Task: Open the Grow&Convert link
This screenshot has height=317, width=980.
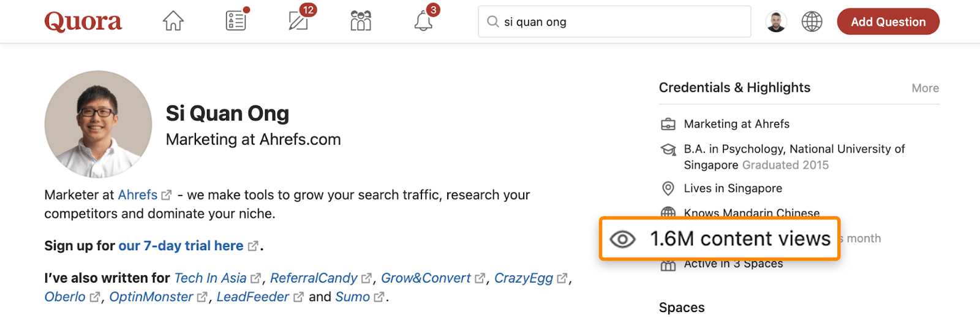Action: coord(426,278)
